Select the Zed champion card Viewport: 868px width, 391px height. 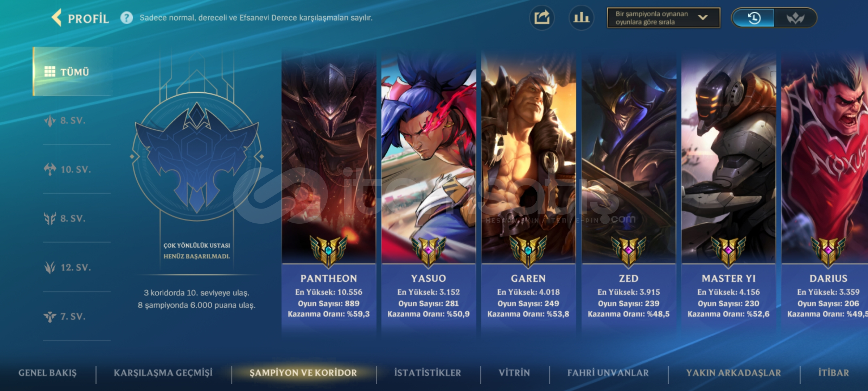click(x=629, y=192)
